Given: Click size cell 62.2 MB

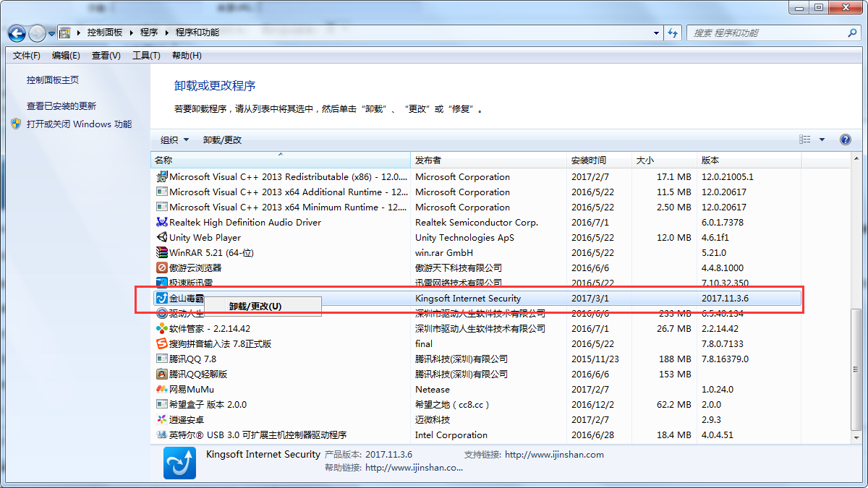Looking at the screenshot, I should pyautogui.click(x=674, y=404).
